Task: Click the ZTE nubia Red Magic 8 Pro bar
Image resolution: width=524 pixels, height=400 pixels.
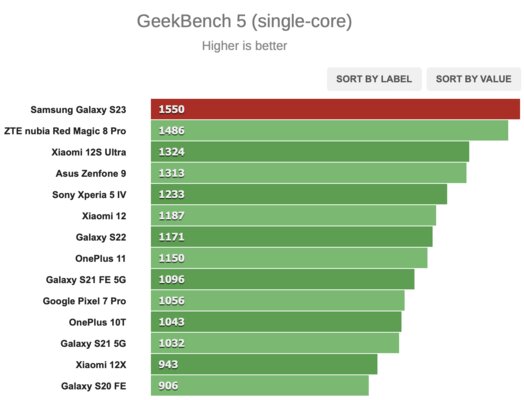Action: click(x=329, y=130)
